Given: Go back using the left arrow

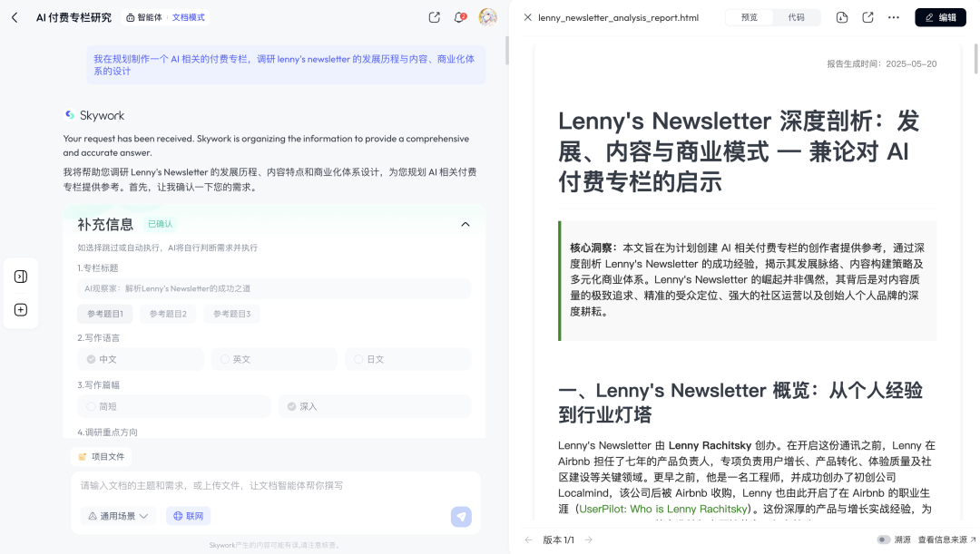Looking at the screenshot, I should click(x=15, y=17).
